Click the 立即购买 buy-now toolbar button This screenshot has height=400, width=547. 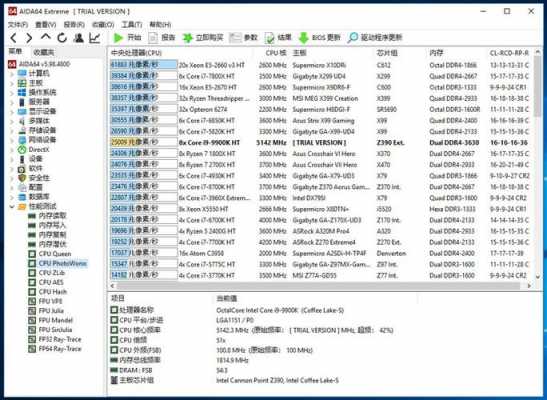[x=203, y=38]
